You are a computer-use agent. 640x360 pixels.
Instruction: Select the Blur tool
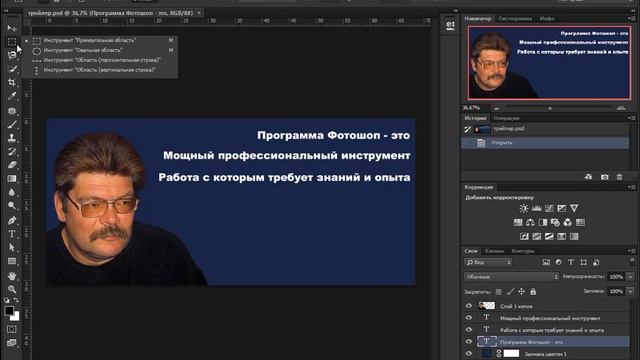pyautogui.click(x=12, y=192)
